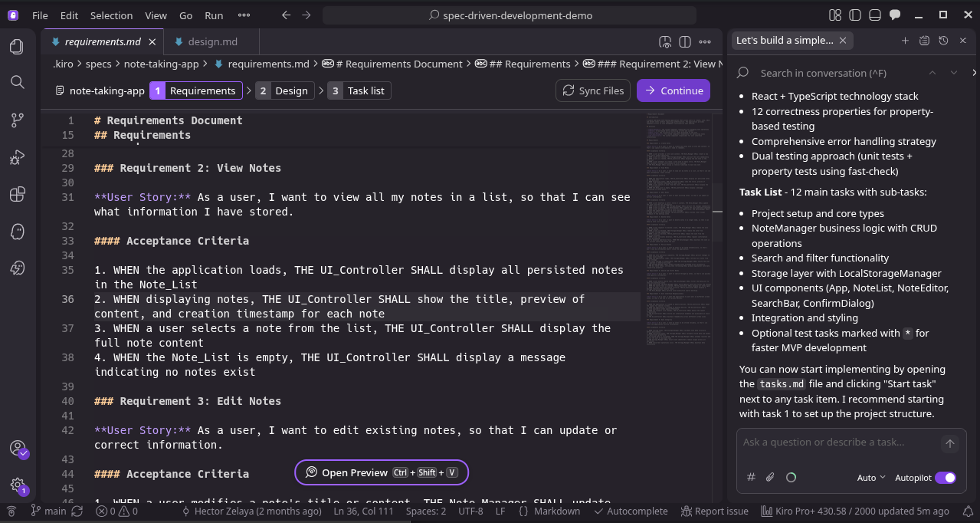This screenshot has height=523, width=980.
Task: Open the Extensions puzzle icon in sidebar
Action: tap(16, 194)
